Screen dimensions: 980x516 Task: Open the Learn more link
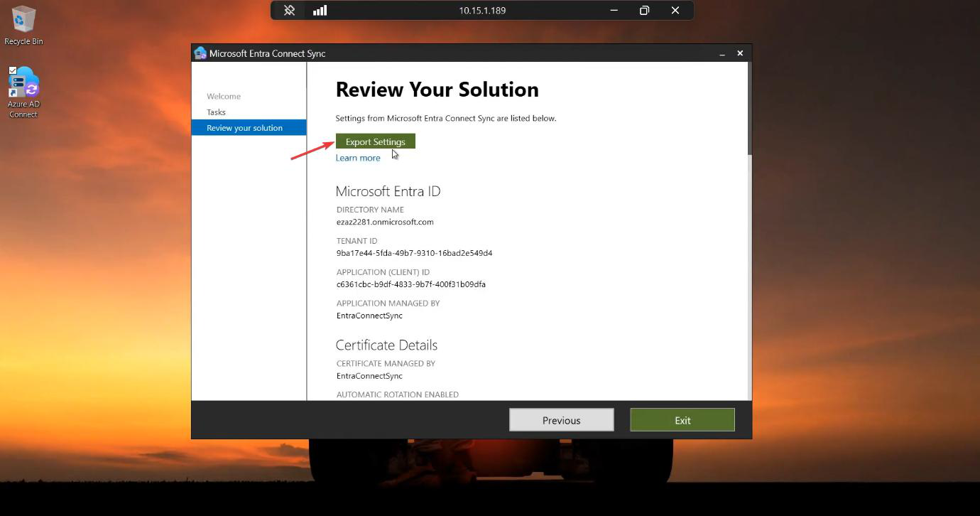coord(358,158)
